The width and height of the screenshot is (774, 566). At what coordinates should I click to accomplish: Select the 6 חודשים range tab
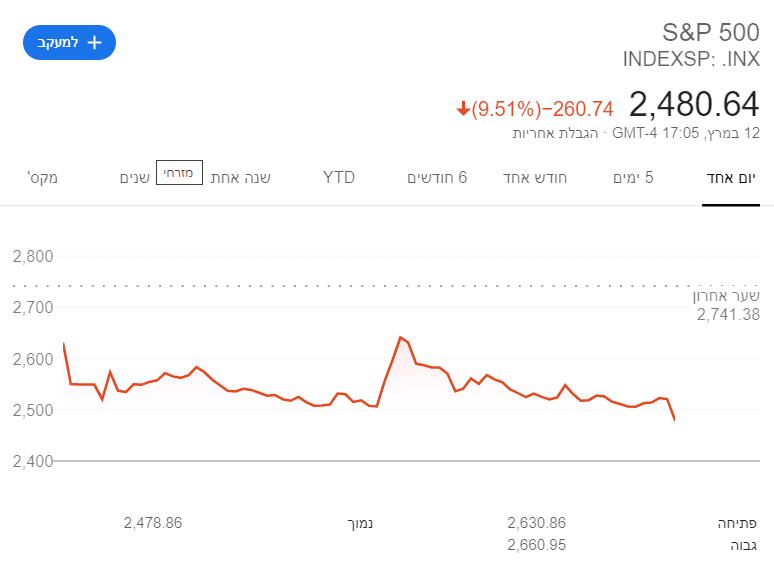(437, 178)
